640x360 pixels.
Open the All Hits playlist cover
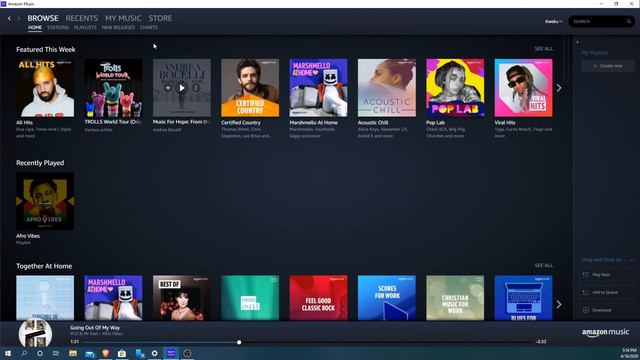45,88
